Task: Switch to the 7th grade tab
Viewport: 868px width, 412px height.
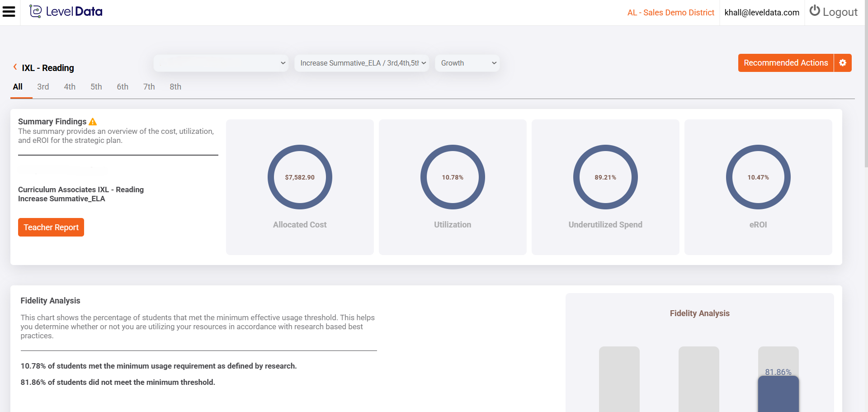Action: click(149, 87)
